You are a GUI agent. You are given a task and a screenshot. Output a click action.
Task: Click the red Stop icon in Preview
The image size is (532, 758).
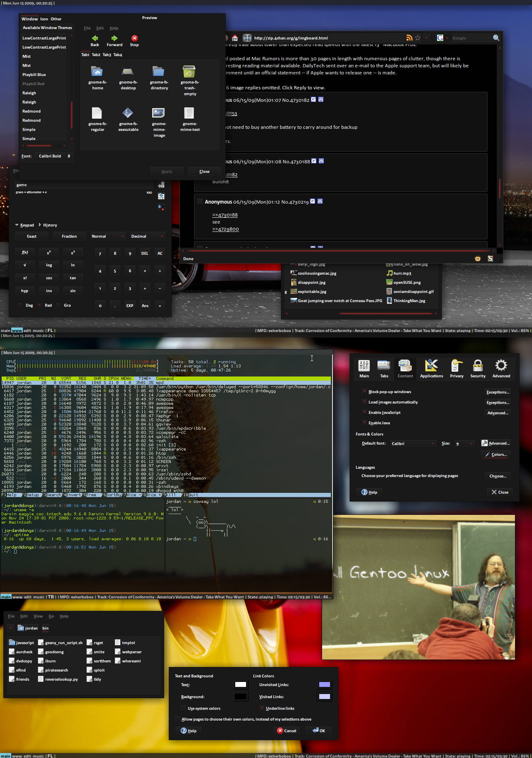pyautogui.click(x=134, y=38)
